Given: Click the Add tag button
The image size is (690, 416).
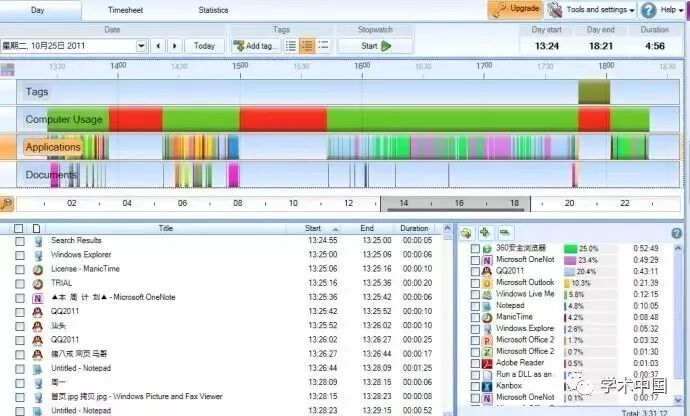Looking at the screenshot, I should 256,46.
